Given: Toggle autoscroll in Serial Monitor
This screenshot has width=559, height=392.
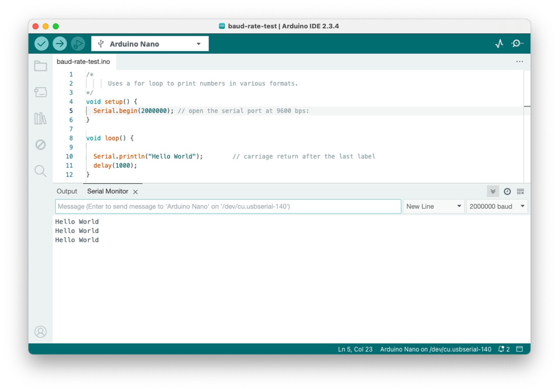Looking at the screenshot, I should [x=493, y=191].
